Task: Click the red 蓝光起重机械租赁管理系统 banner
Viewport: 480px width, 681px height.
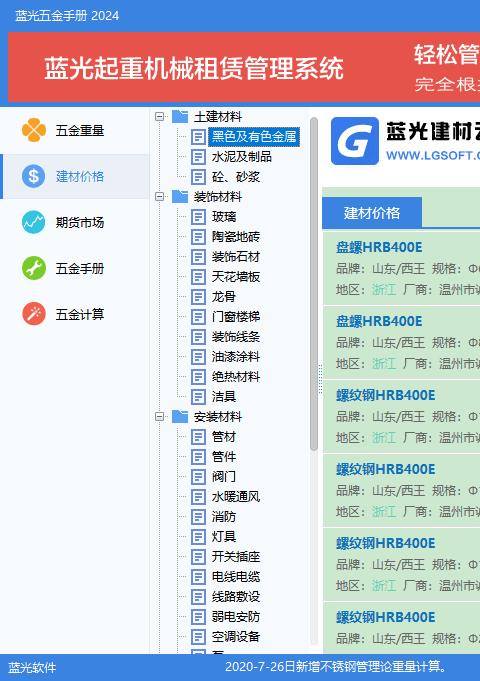Action: pos(244,67)
